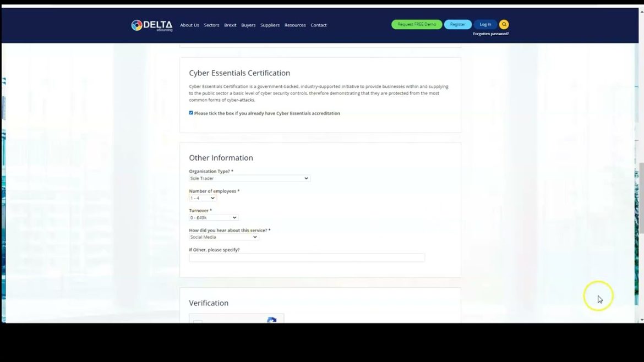Click the blue Register button

(457, 24)
